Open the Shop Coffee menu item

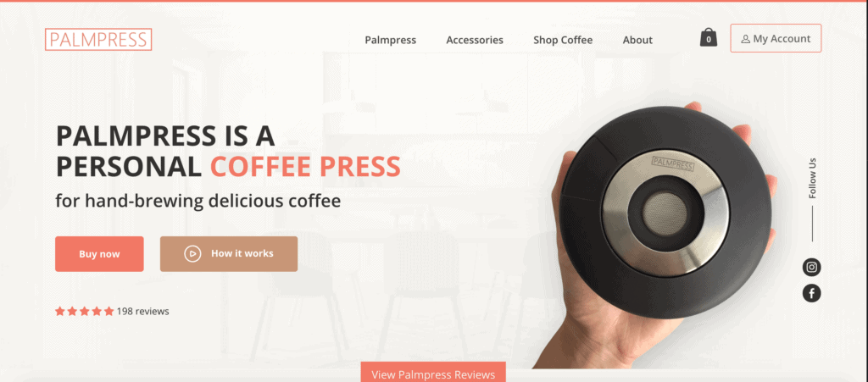tap(563, 40)
